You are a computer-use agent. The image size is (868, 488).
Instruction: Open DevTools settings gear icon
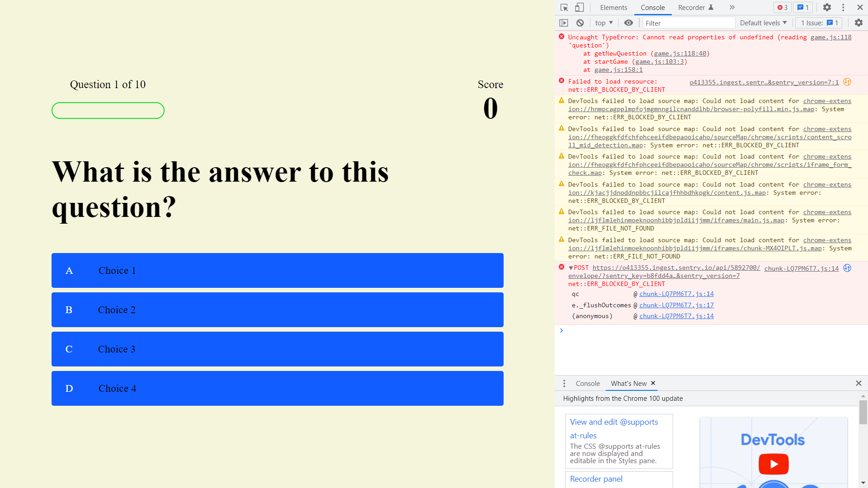tap(827, 8)
